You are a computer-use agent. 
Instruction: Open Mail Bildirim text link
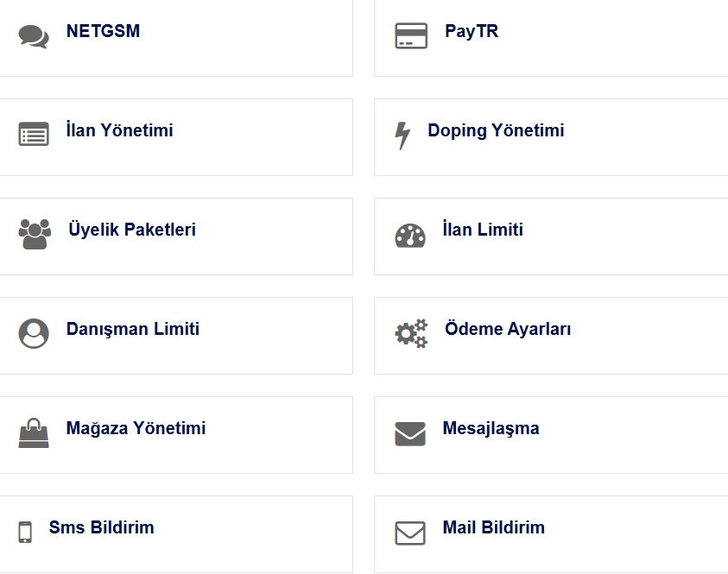(494, 528)
